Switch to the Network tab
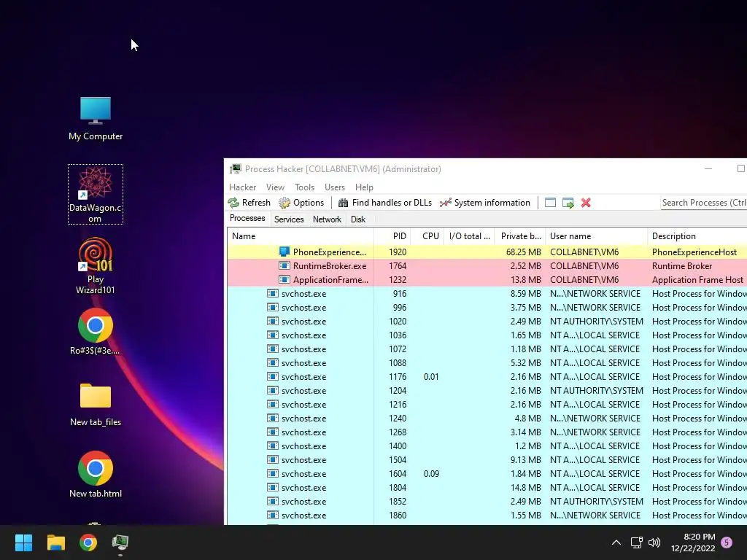 pyautogui.click(x=327, y=219)
